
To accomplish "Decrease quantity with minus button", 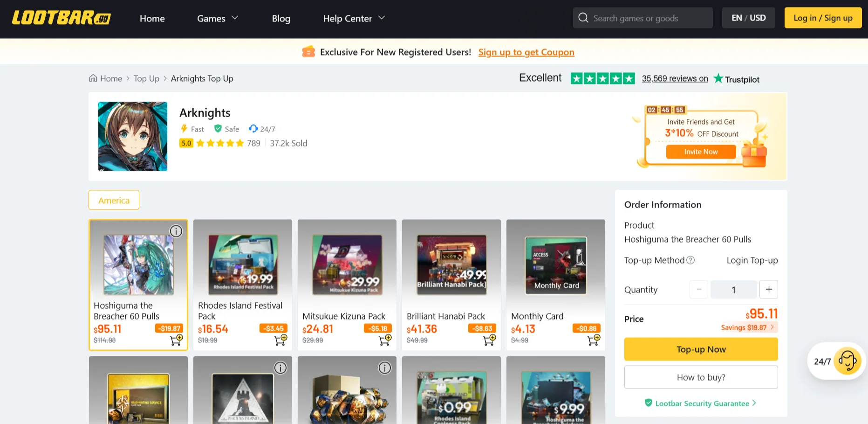I will click(x=698, y=290).
